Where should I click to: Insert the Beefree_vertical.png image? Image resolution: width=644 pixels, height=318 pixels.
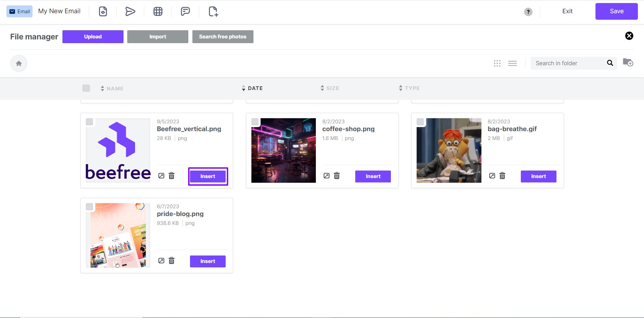click(208, 176)
